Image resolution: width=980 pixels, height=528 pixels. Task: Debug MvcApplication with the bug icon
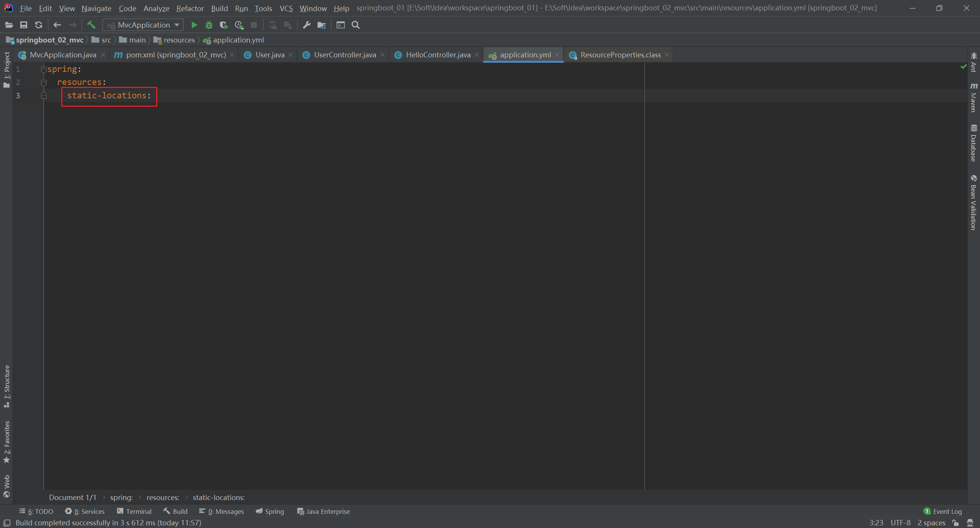209,25
